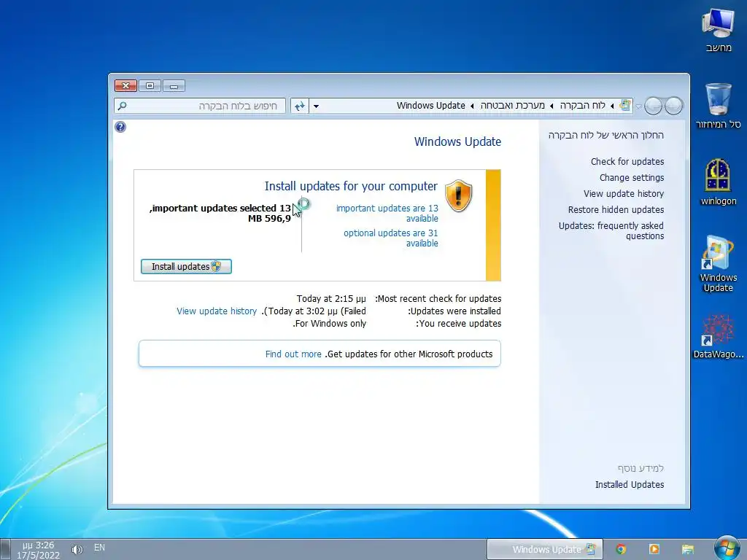This screenshot has height=560, width=747.
Task: Click the System and Security breadcrumb segment
Action: click(x=512, y=105)
